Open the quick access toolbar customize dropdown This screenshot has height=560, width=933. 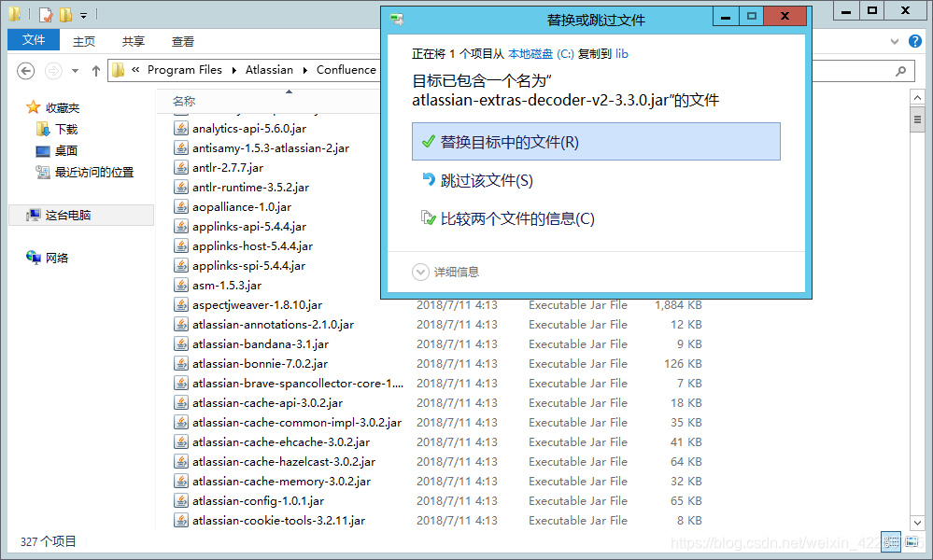click(83, 15)
